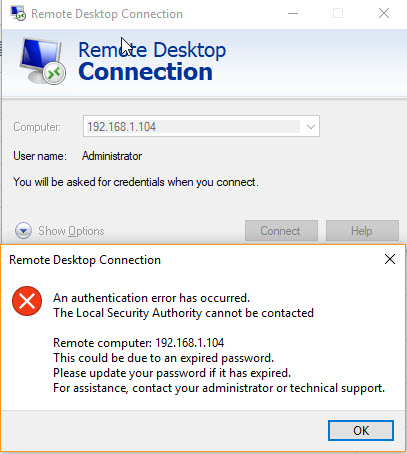Screen dimensions: 407x454
Task: Click the error dialog title bar text
Action: [85, 260]
